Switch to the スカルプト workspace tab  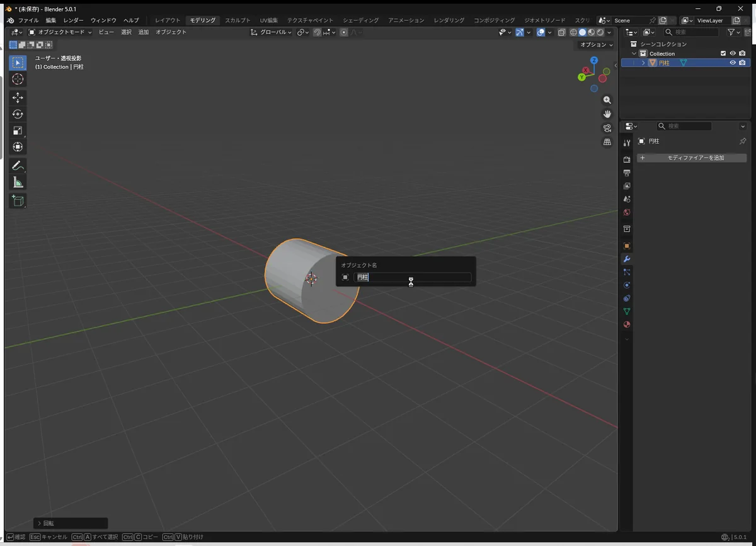click(238, 20)
